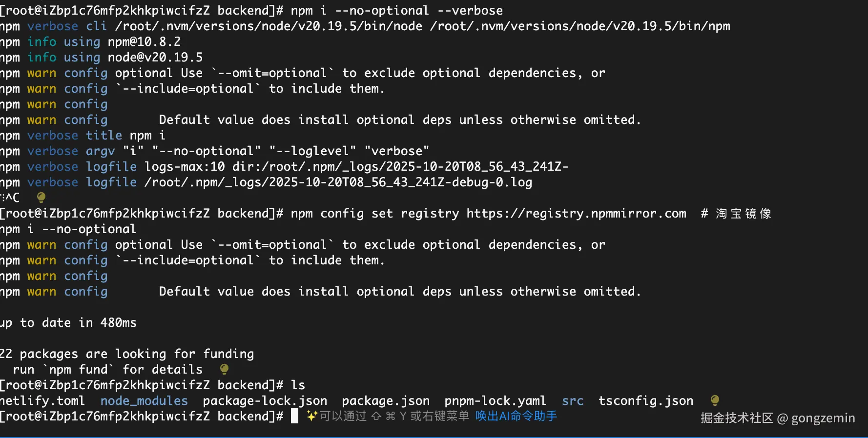Click the 掘金技术社区 @ gongzemin watermark

coord(777,418)
